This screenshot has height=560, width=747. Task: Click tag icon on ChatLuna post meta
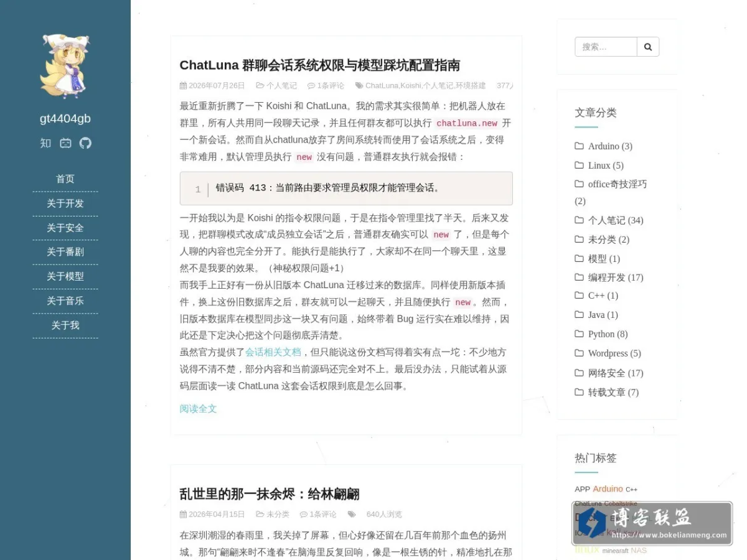[x=359, y=86]
